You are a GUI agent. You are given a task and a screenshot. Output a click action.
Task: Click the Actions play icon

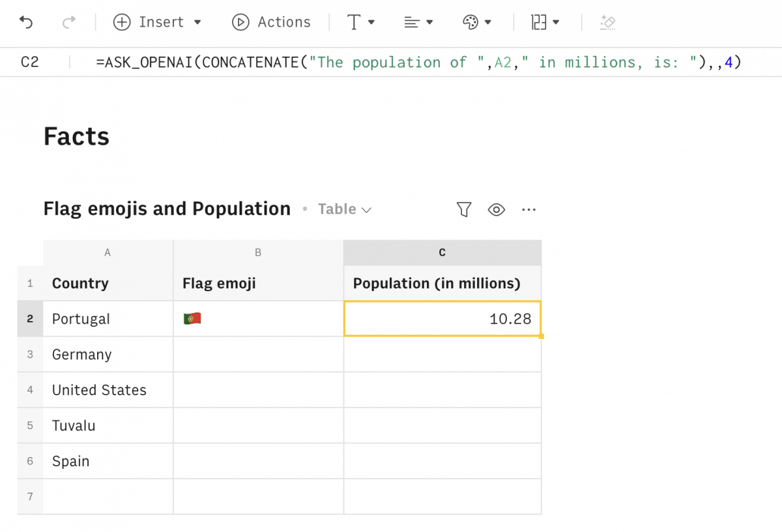(x=241, y=21)
